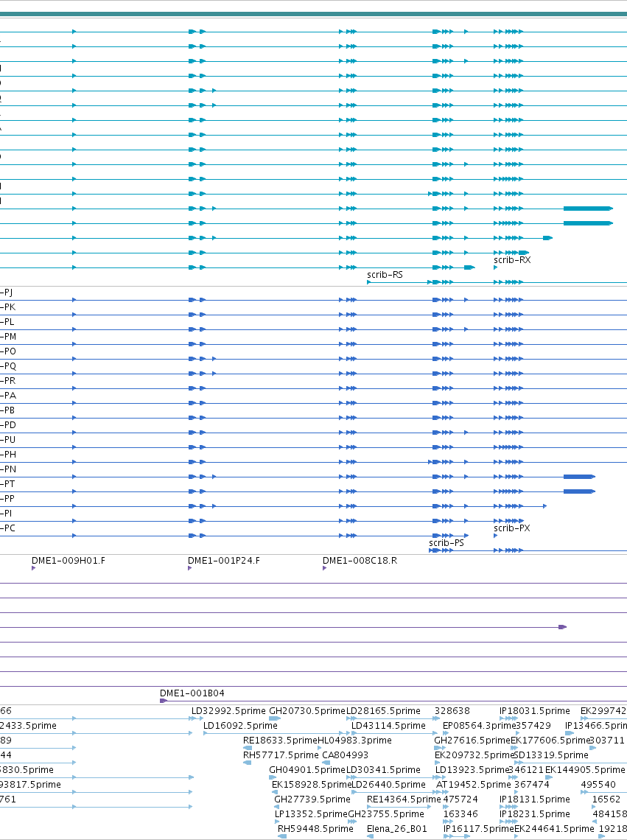Select the -PT isoform row label
The width and height of the screenshot is (627, 840).
click(7, 484)
